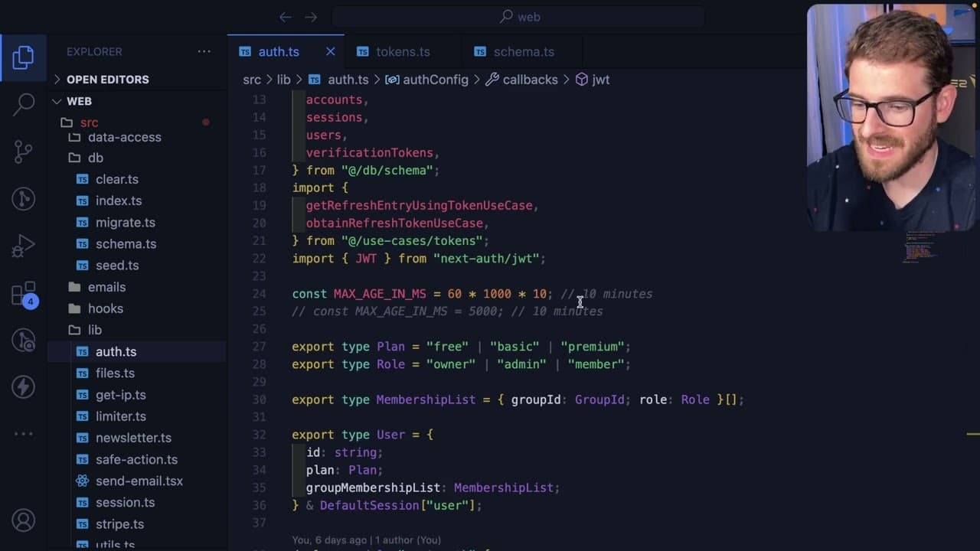This screenshot has width=980, height=551.
Task: Click the lightning bolt activity bar icon
Action: tap(23, 386)
